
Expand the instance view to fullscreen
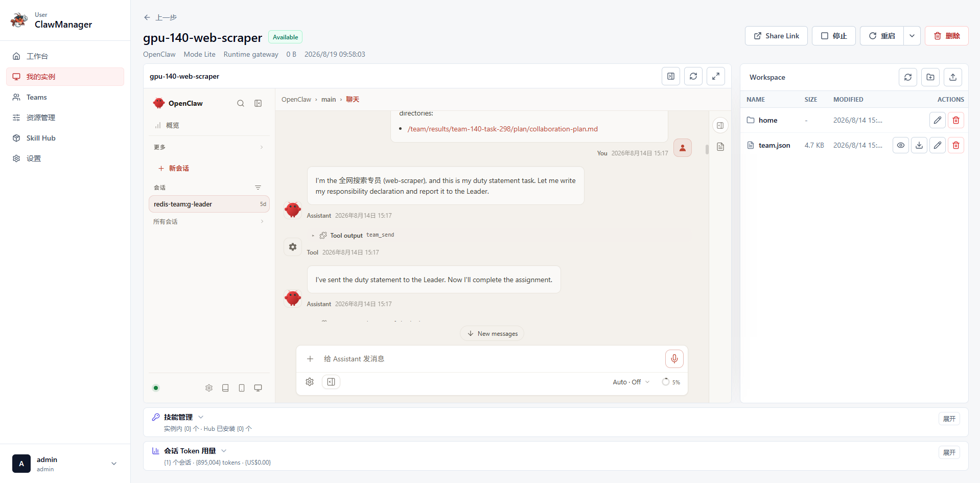coord(716,76)
